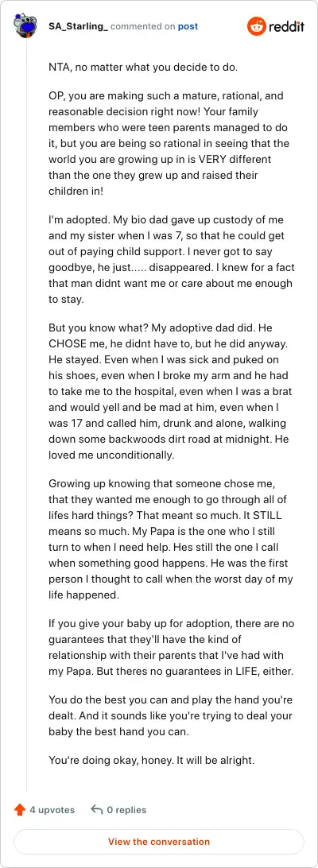Screen dimensions: 318x868
Task: Click the orange upvote arrow icon
Action: coord(20,810)
